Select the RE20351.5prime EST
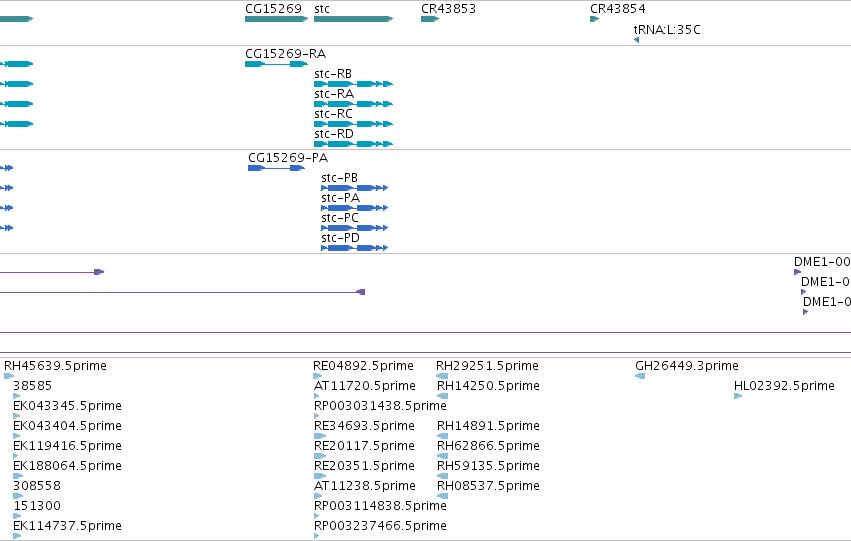This screenshot has height=541, width=851. [x=364, y=466]
